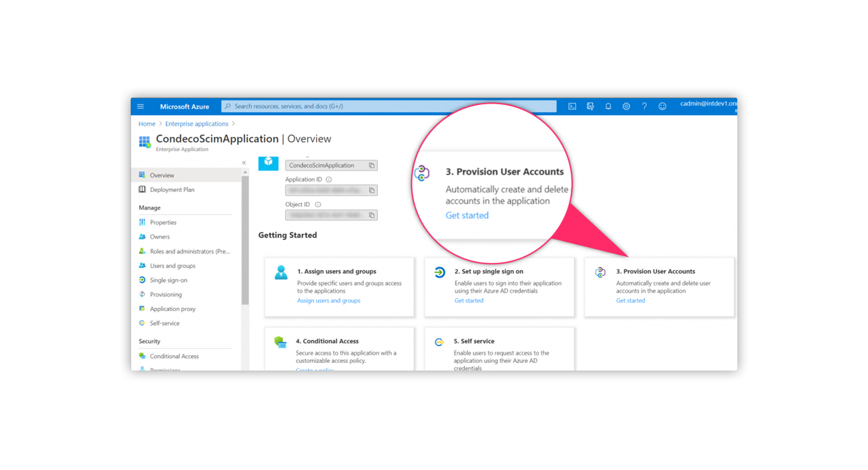Click the Deployment Plan book icon
Screen dimensions: 868x470
(x=142, y=189)
